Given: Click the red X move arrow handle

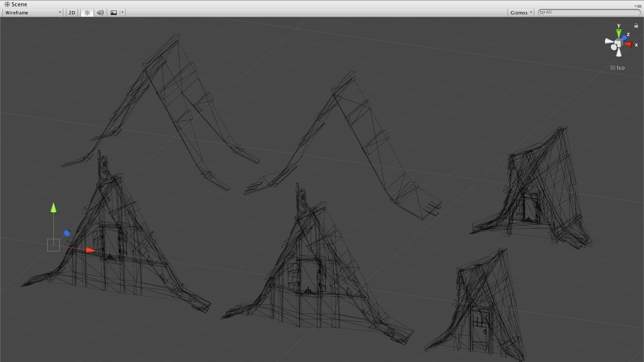Looking at the screenshot, I should tap(90, 250).
